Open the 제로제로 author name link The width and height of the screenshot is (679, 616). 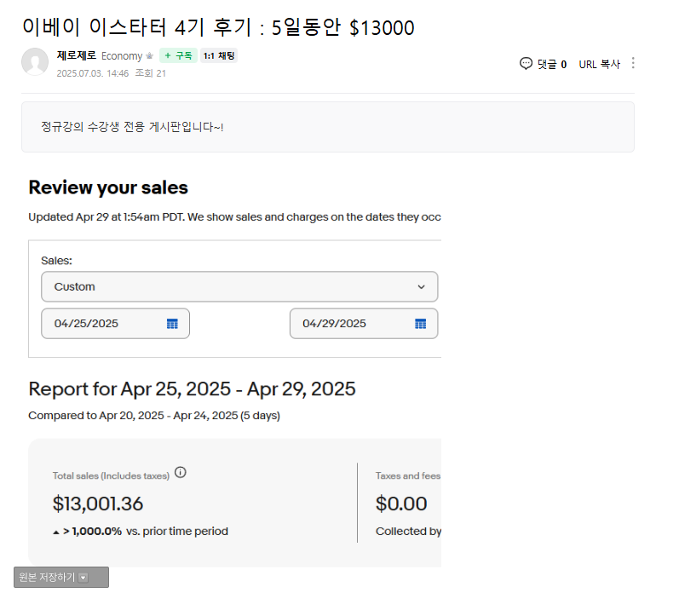coord(76,55)
